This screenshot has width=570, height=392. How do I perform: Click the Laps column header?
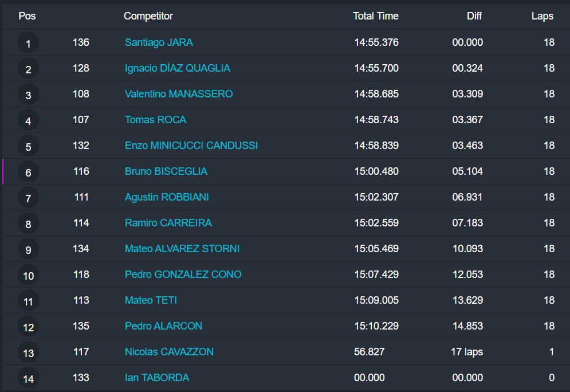(x=543, y=16)
